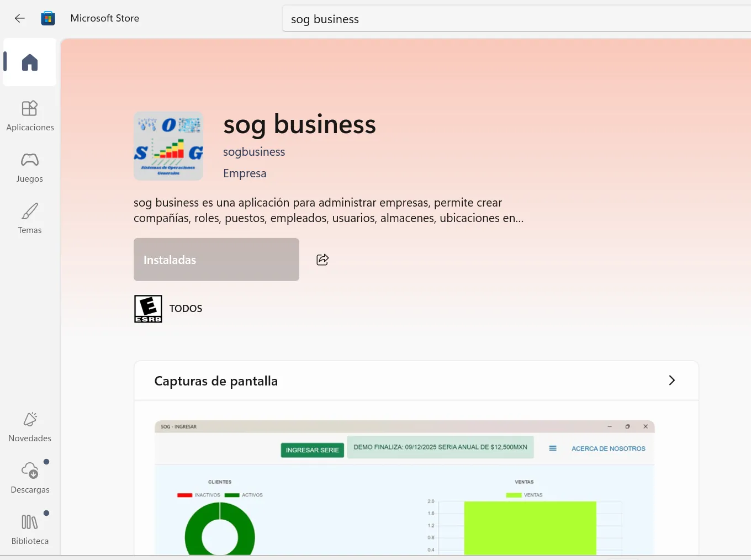Go back with the back arrow
The width and height of the screenshot is (751, 560).
coord(20,18)
